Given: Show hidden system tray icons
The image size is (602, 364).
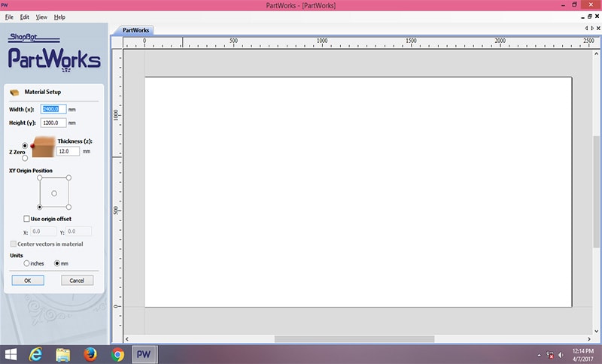Looking at the screenshot, I should [x=539, y=355].
